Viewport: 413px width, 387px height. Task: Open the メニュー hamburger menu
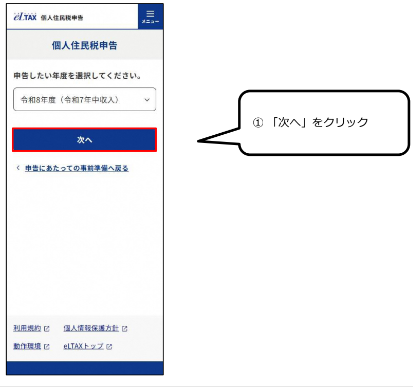(x=150, y=16)
